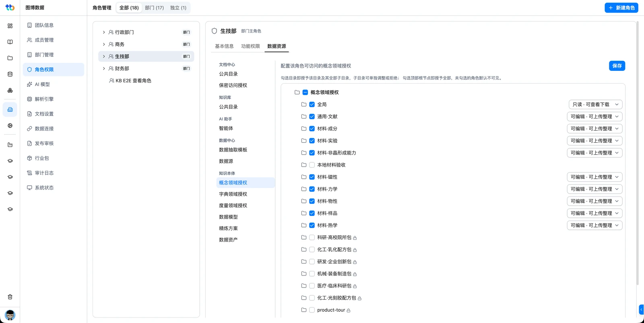644x323 pixels.
Task: Open 字典领域授权 in the resource list
Action: pyautogui.click(x=246, y=194)
